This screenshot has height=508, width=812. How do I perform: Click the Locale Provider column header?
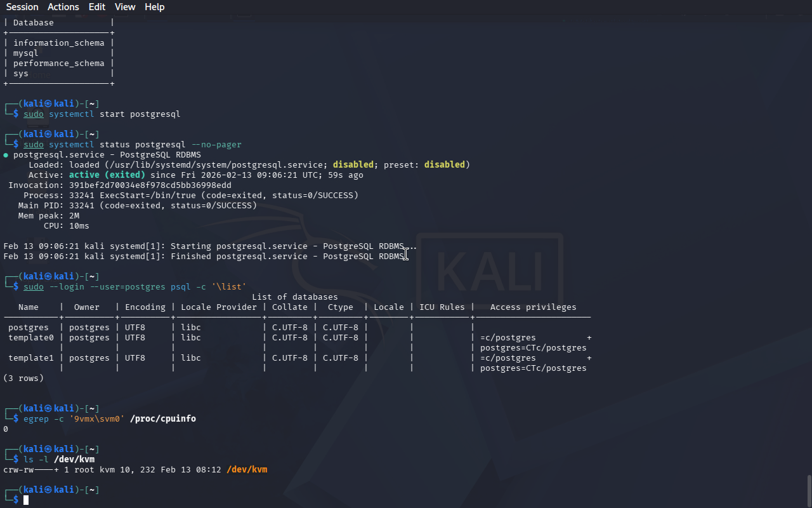219,307
